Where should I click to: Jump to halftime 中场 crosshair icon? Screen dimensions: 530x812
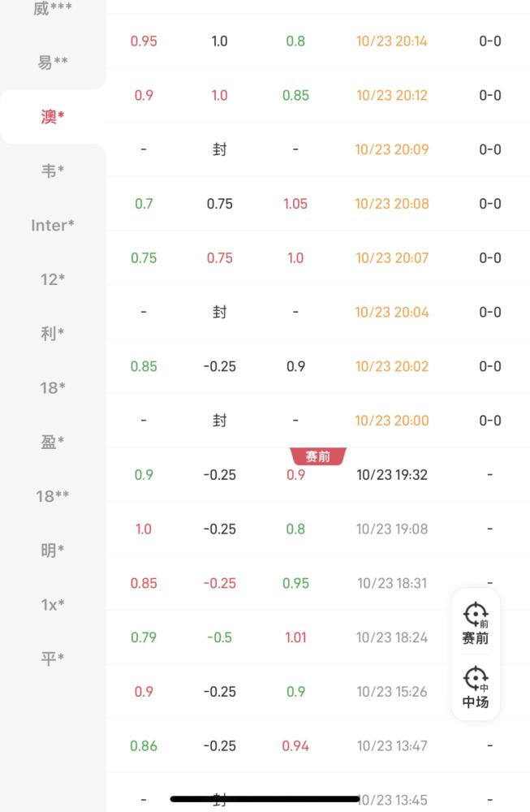(475, 688)
